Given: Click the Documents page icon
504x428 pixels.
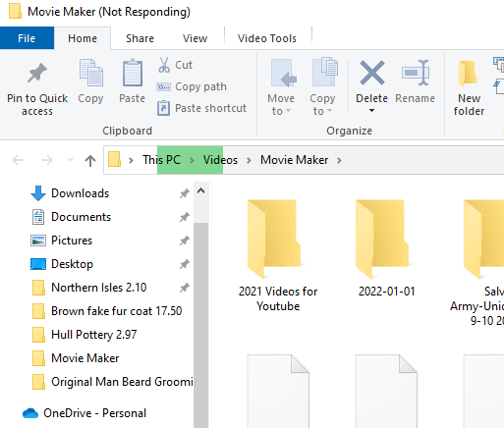Looking at the screenshot, I should [38, 217].
